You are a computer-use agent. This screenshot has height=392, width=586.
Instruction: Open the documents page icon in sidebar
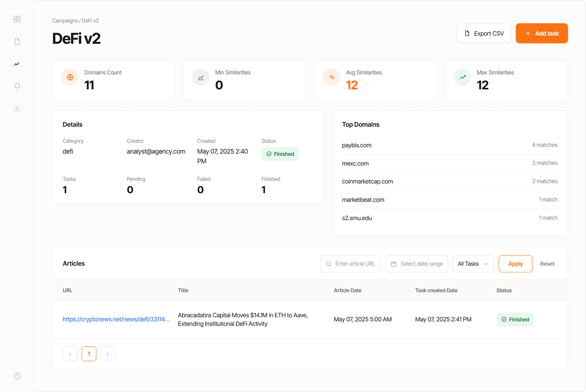pos(17,41)
